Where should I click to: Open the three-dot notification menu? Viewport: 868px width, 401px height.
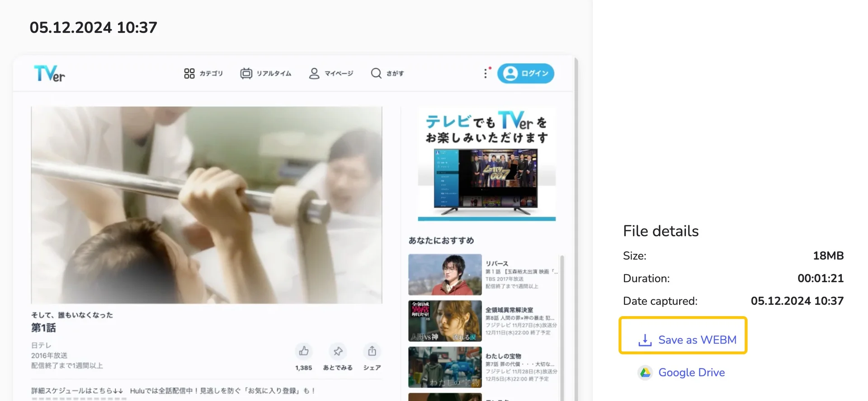pos(486,73)
